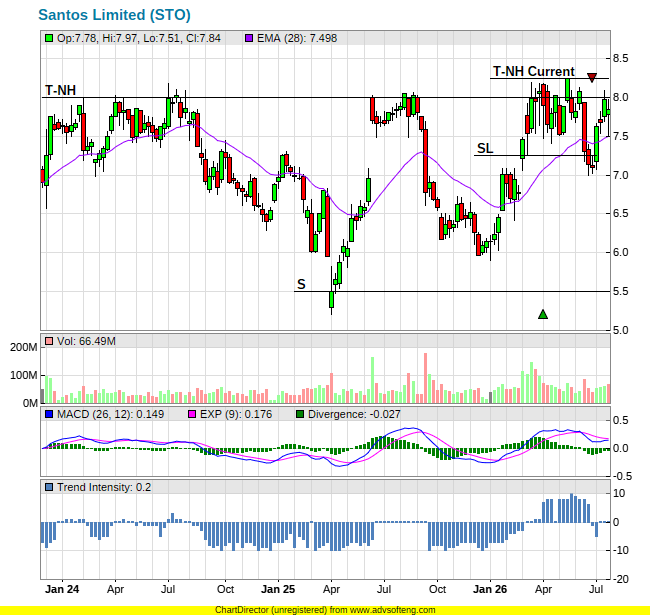Click the green up-triangle marker near April 2026
This screenshot has width=650, height=615.
coord(543,315)
